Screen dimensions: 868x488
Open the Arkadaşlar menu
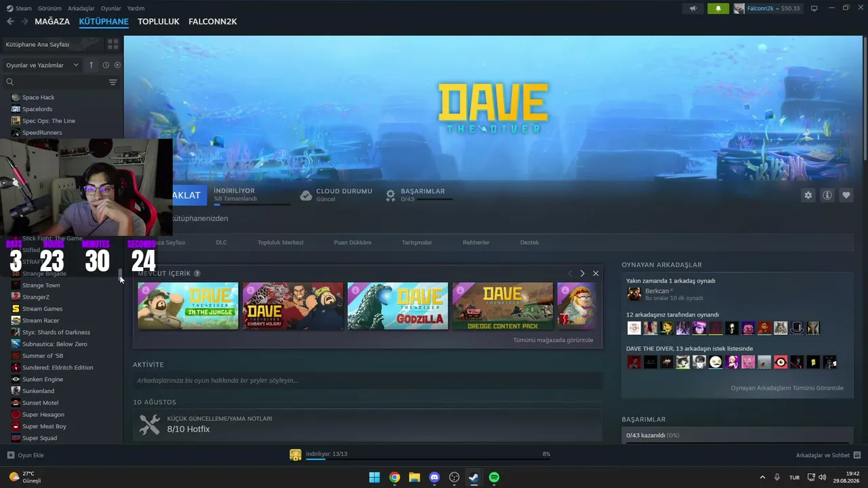81,8
